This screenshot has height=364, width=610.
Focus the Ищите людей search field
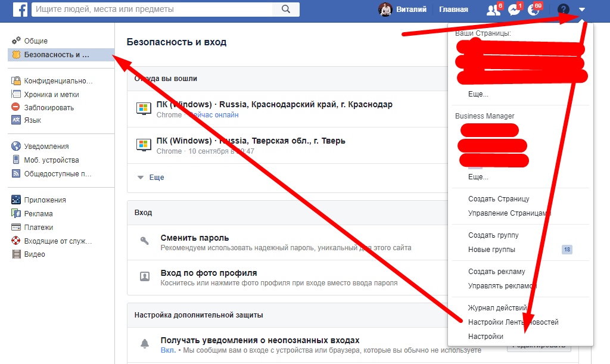tap(153, 9)
